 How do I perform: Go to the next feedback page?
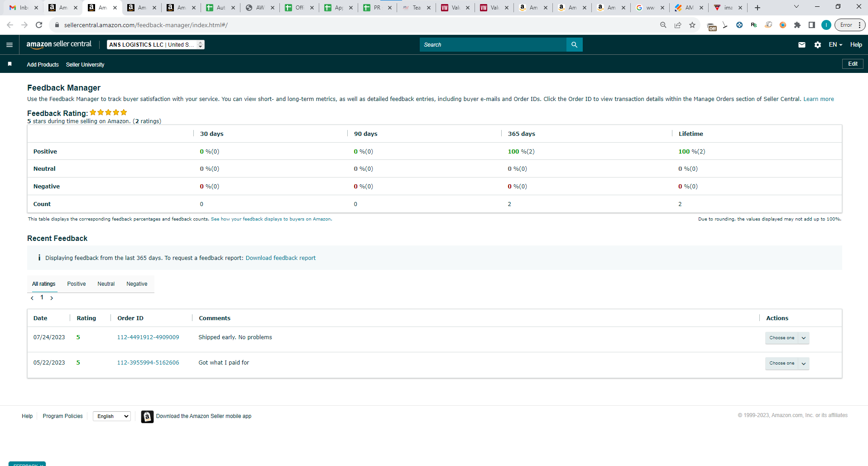tap(52, 298)
